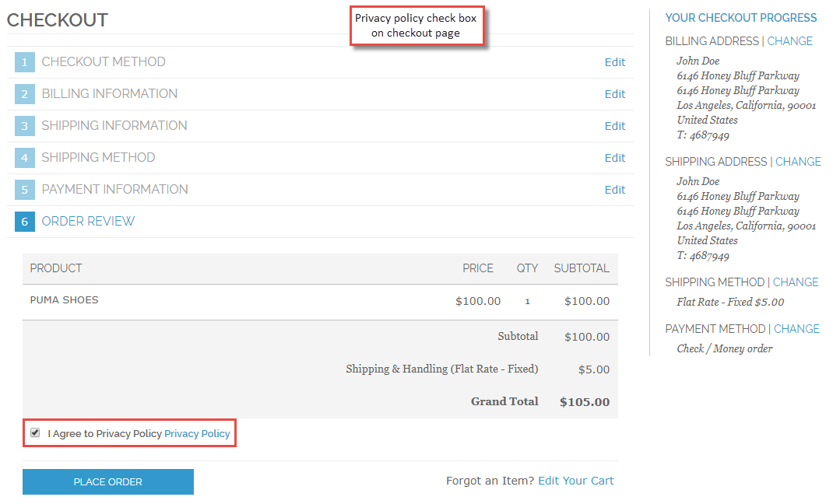Click the step 2 number badge
Screen dimensions: 833x504
point(24,94)
